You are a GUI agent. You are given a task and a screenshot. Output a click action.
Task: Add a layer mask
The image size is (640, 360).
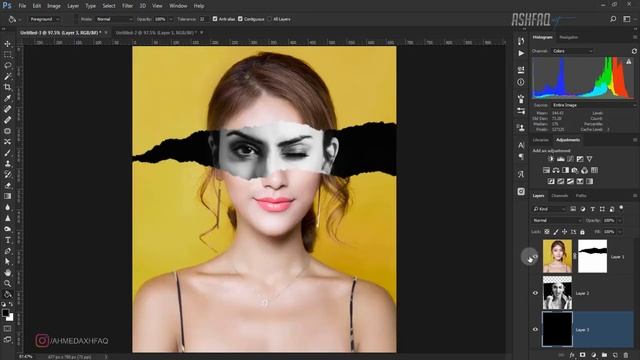tap(582, 356)
